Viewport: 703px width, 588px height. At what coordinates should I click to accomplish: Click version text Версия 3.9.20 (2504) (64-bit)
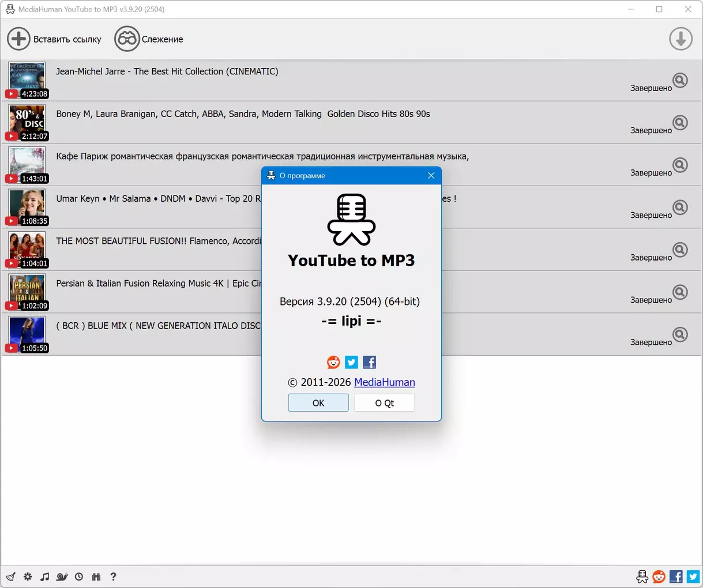[x=350, y=301]
